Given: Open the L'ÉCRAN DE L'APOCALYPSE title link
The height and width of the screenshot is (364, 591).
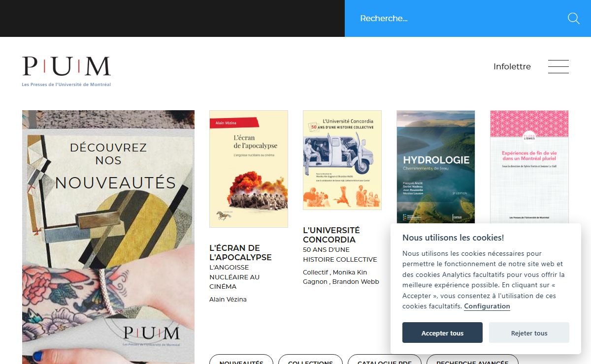Looking at the screenshot, I should pyautogui.click(x=240, y=252).
